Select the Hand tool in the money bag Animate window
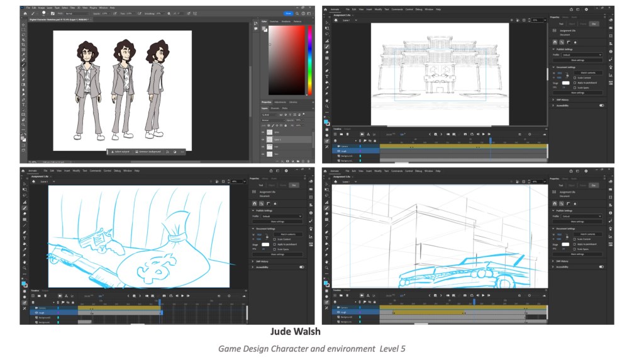 25,261
